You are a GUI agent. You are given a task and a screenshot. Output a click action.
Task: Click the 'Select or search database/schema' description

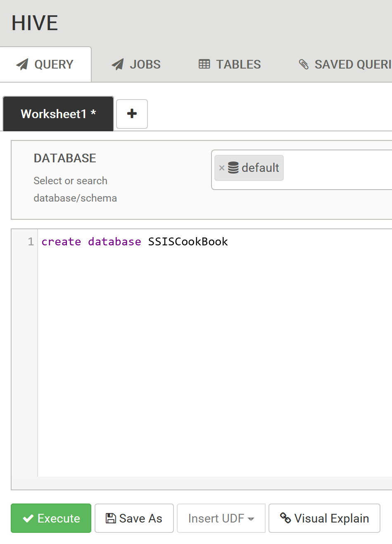75,189
